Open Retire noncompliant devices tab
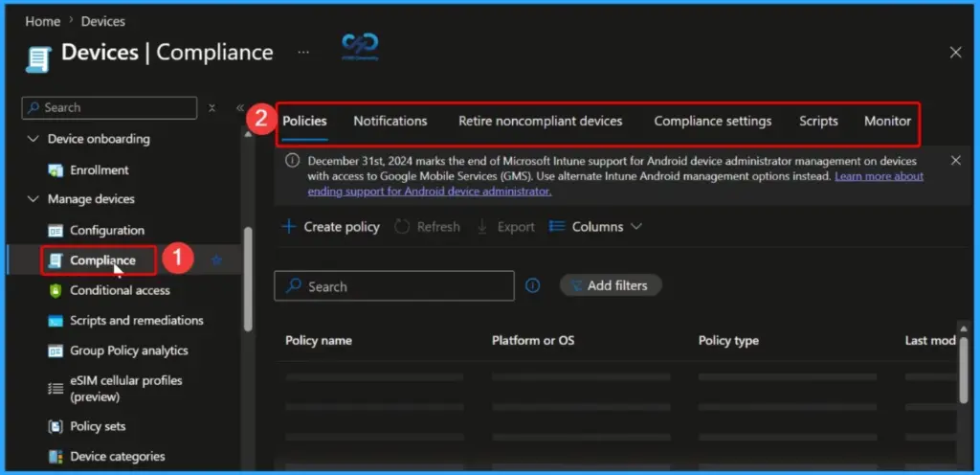Image resolution: width=980 pixels, height=475 pixels. 541,122
